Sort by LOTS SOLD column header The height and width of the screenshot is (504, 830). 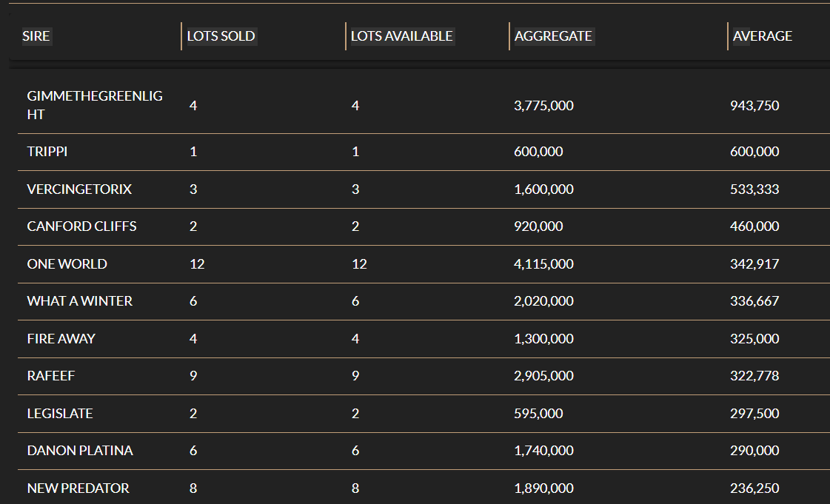tap(221, 36)
